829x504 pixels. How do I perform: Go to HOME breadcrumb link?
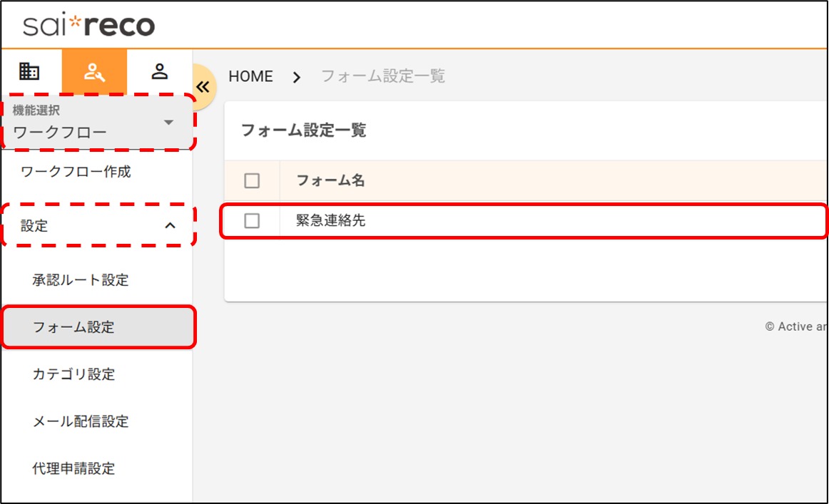click(250, 77)
